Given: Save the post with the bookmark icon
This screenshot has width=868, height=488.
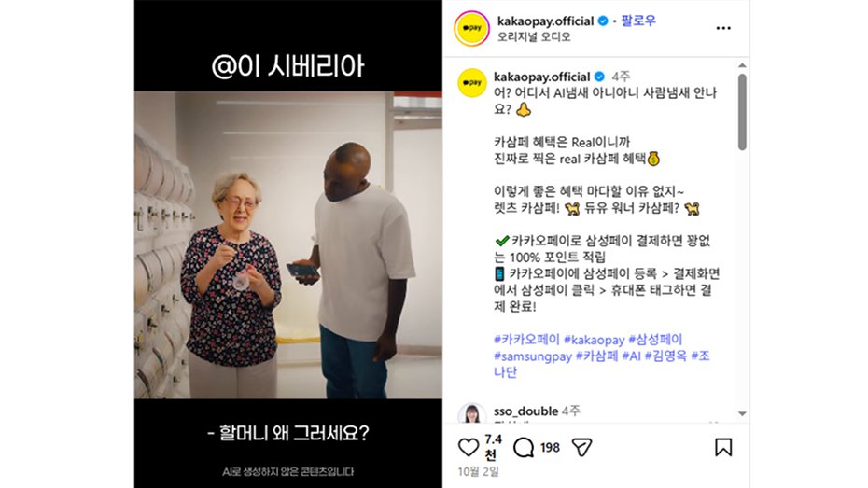Looking at the screenshot, I should pos(723,447).
